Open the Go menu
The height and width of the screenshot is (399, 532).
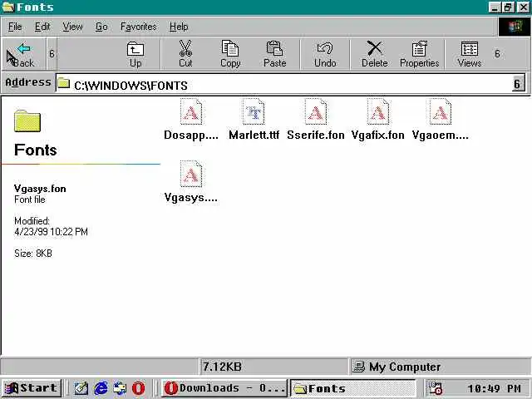[x=101, y=27]
